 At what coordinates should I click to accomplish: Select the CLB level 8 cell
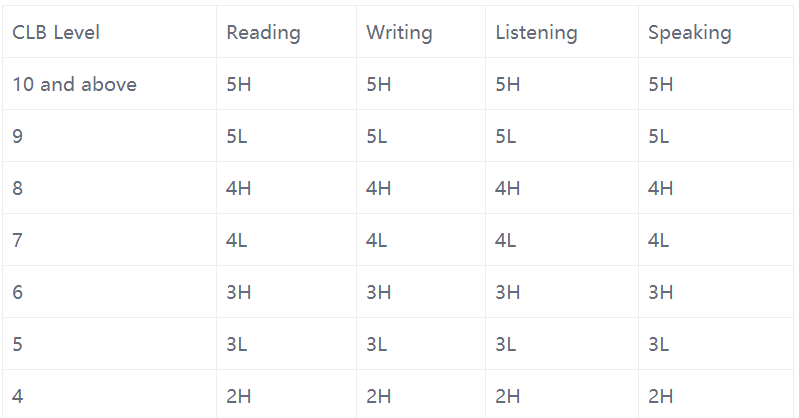coord(18,189)
